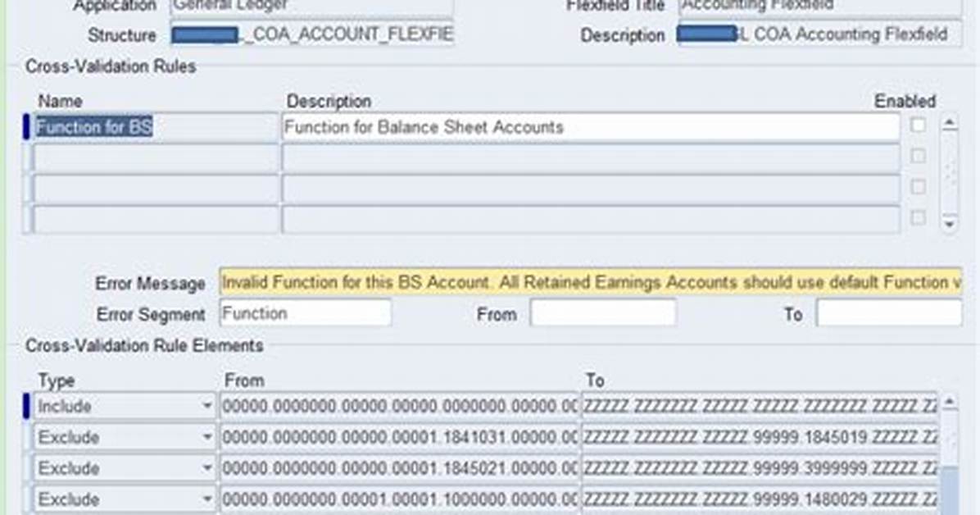The height and width of the screenshot is (515, 980).
Task: Click empty description field in second rule row
Action: click(591, 158)
